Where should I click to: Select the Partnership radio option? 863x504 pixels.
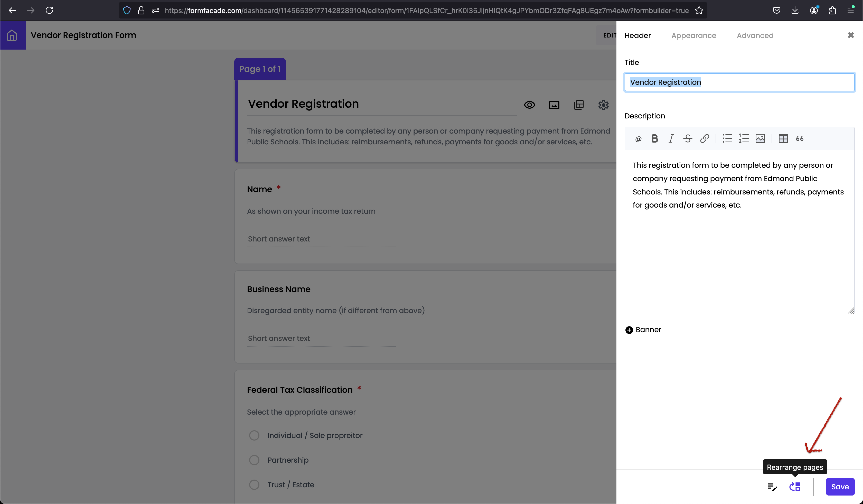tap(254, 460)
